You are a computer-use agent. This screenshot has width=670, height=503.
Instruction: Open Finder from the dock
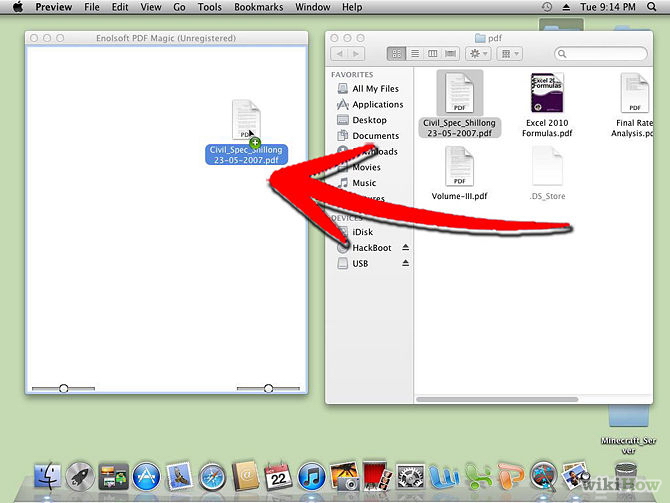[x=48, y=477]
